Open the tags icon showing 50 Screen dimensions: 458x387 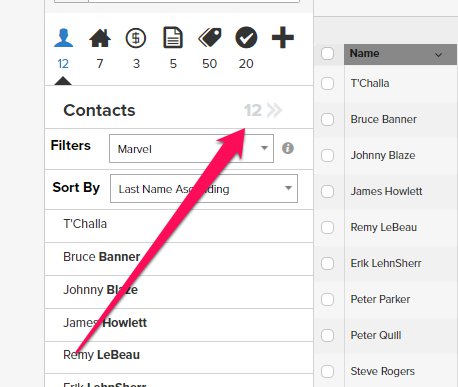[x=210, y=37]
